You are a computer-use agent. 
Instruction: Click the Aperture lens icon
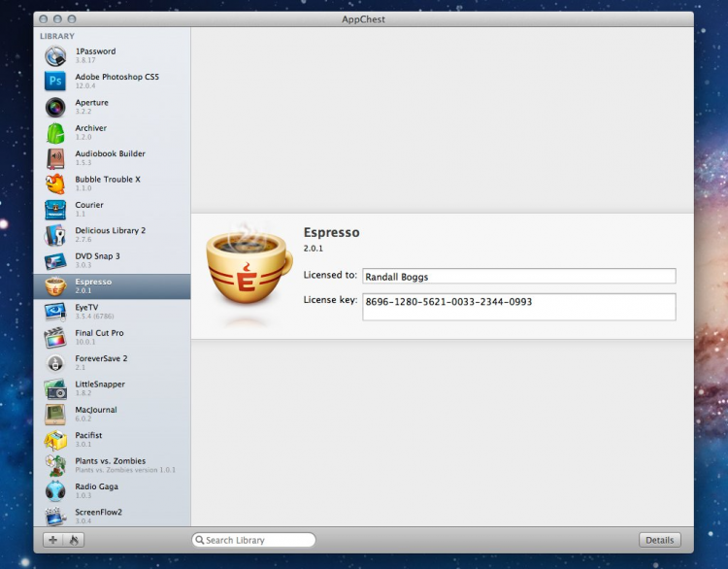pyautogui.click(x=55, y=107)
